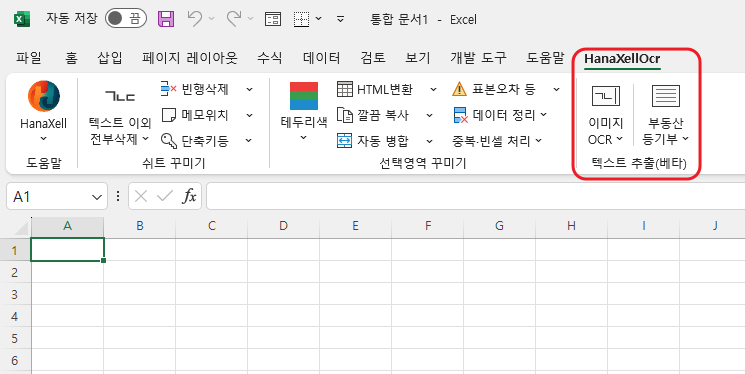Click the 메모위치 button
Image resolution: width=745 pixels, height=374 pixels.
click(195, 115)
